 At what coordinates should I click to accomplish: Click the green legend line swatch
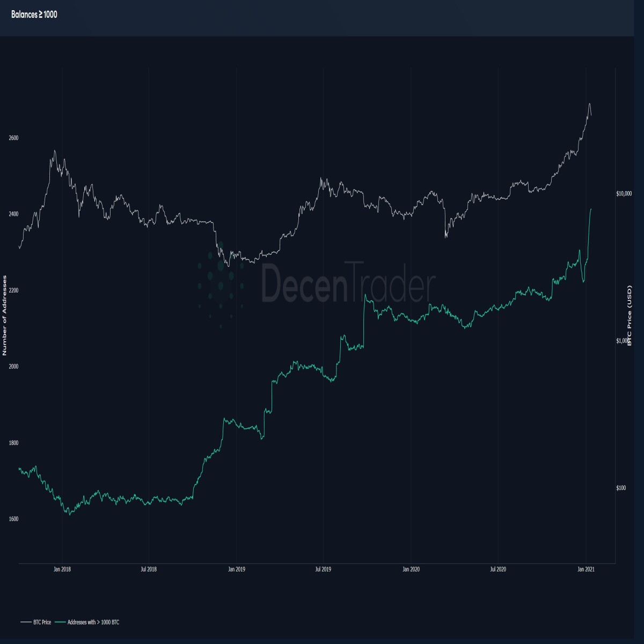coord(60,622)
